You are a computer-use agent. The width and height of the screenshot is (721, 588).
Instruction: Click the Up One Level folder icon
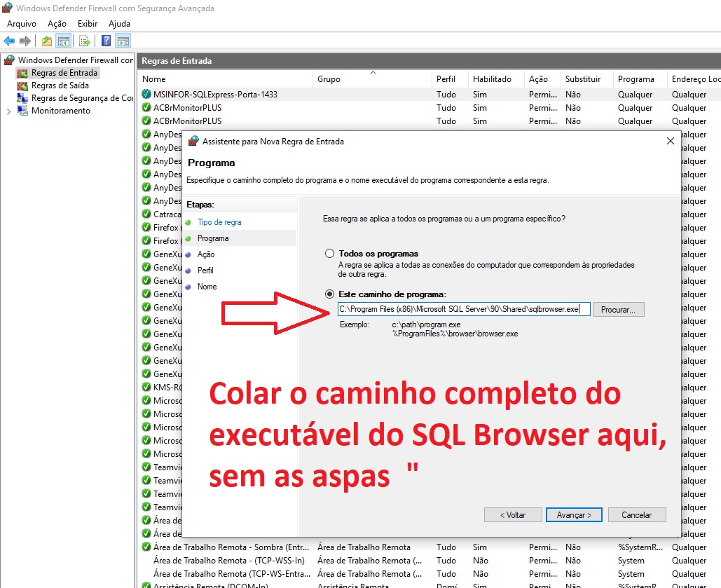click(47, 41)
